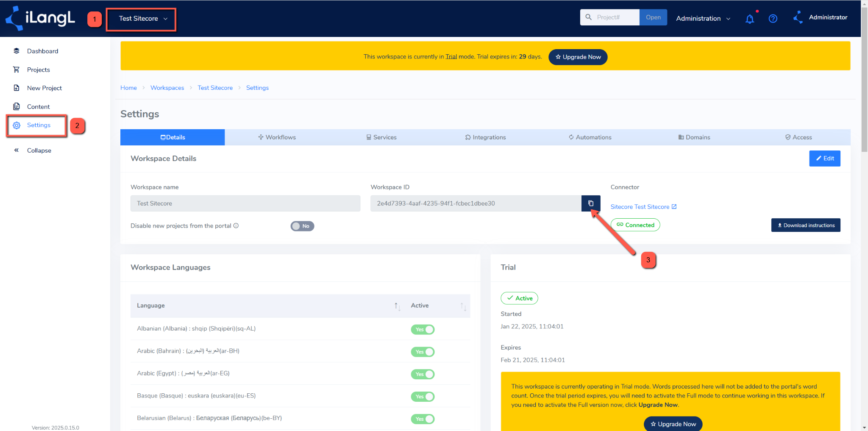Image resolution: width=868 pixels, height=431 pixels.
Task: Click the Version 2025.0.15.0 text
Action: [x=55, y=428]
